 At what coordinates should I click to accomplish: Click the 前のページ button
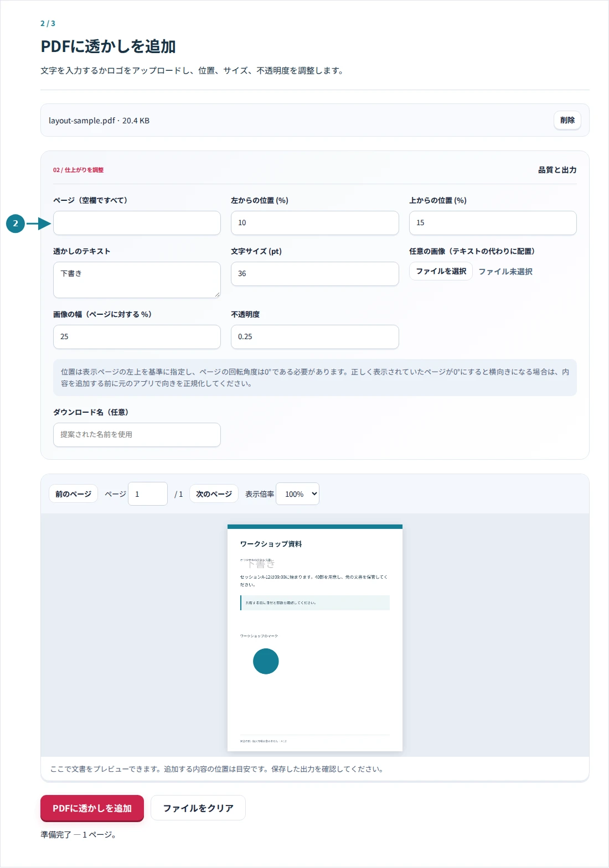[73, 494]
